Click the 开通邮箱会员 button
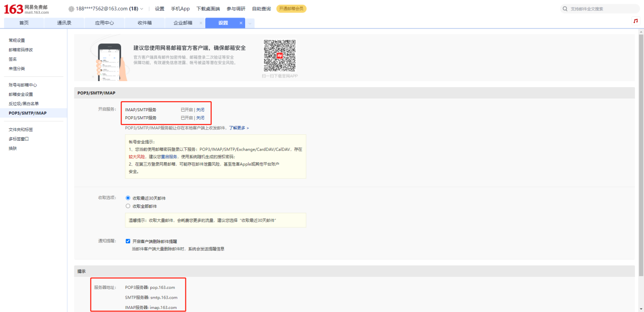This screenshot has height=312, width=644. pos(291,9)
